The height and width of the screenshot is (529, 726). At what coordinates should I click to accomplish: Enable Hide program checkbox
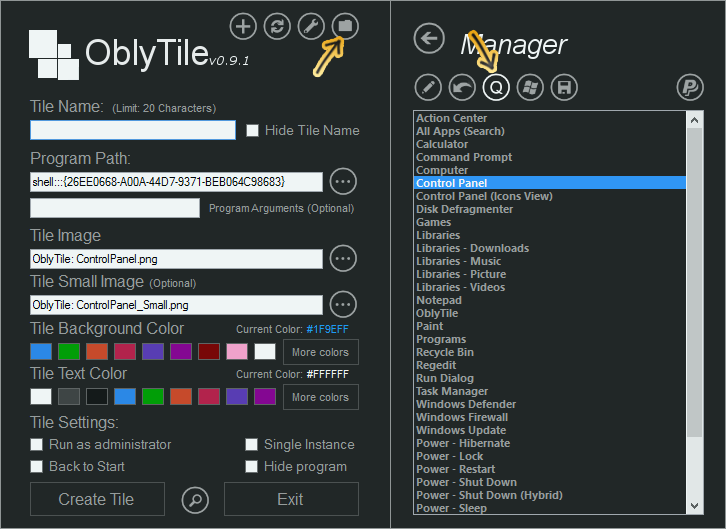click(x=251, y=467)
